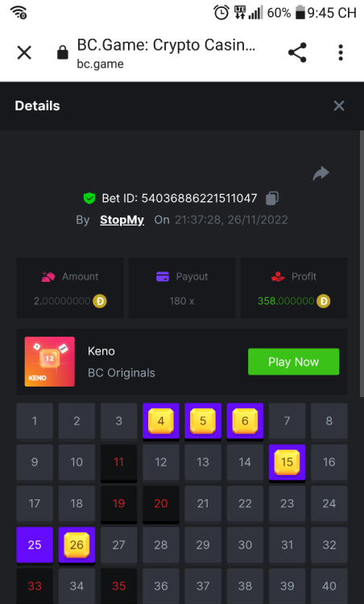Open browser three-dot overflow menu
The height and width of the screenshot is (604, 364).
pyautogui.click(x=341, y=52)
